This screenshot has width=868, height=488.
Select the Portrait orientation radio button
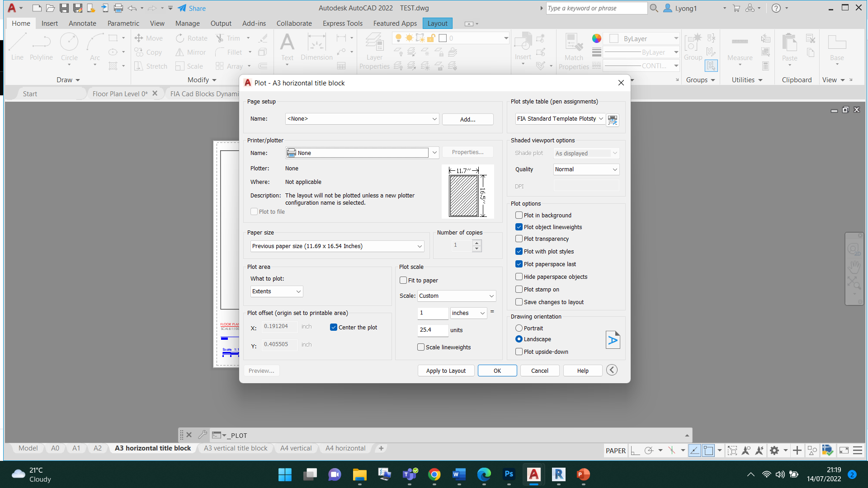pyautogui.click(x=519, y=328)
